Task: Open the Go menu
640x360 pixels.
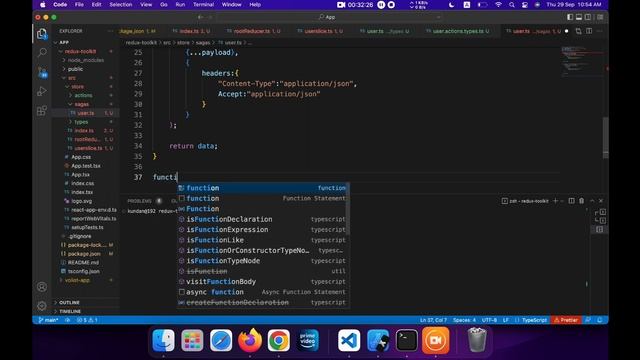Action: 164,5
